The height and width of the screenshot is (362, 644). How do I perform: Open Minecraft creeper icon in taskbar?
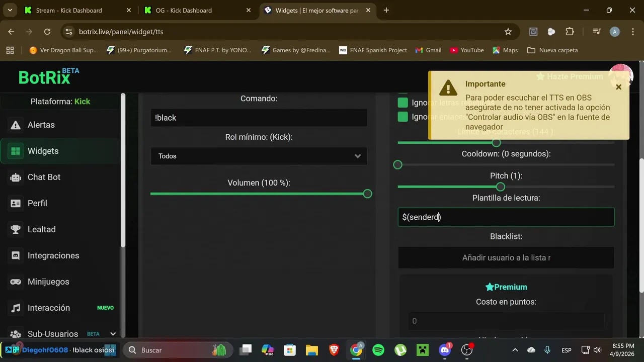tap(423, 350)
